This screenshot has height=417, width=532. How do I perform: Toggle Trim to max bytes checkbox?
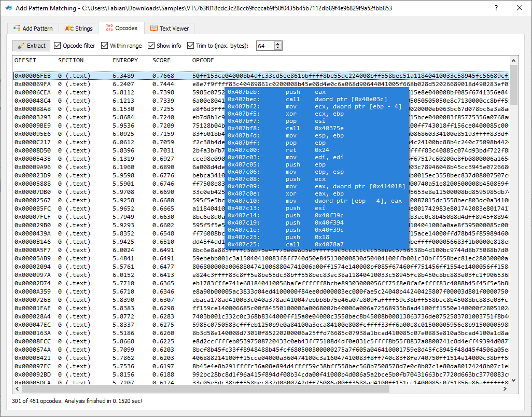pos(191,46)
